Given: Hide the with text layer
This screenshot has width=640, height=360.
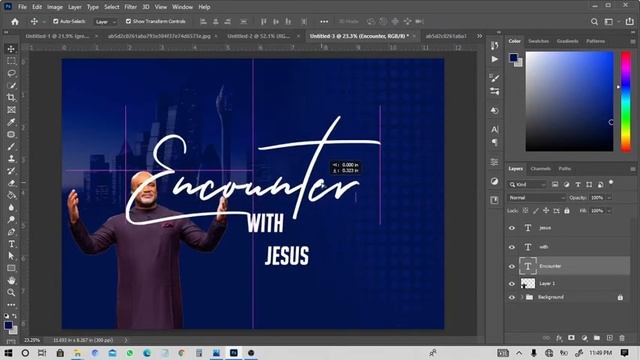Looking at the screenshot, I should 512,247.
